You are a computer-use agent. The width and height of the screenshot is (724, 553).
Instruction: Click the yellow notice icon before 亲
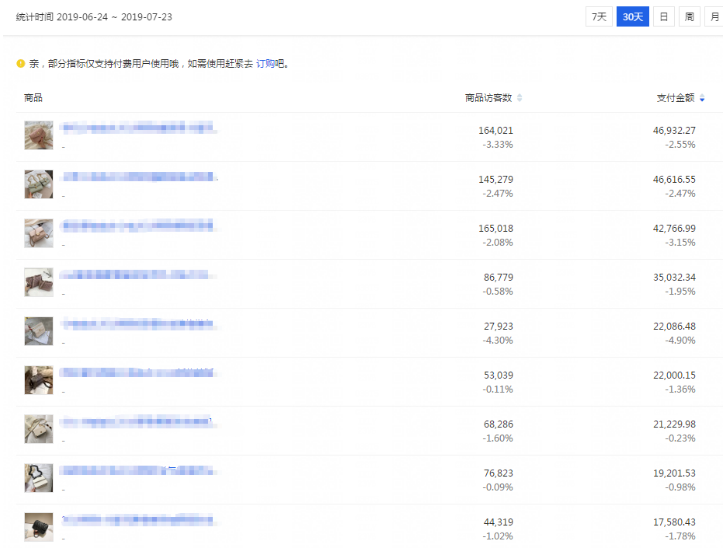click(x=20, y=64)
